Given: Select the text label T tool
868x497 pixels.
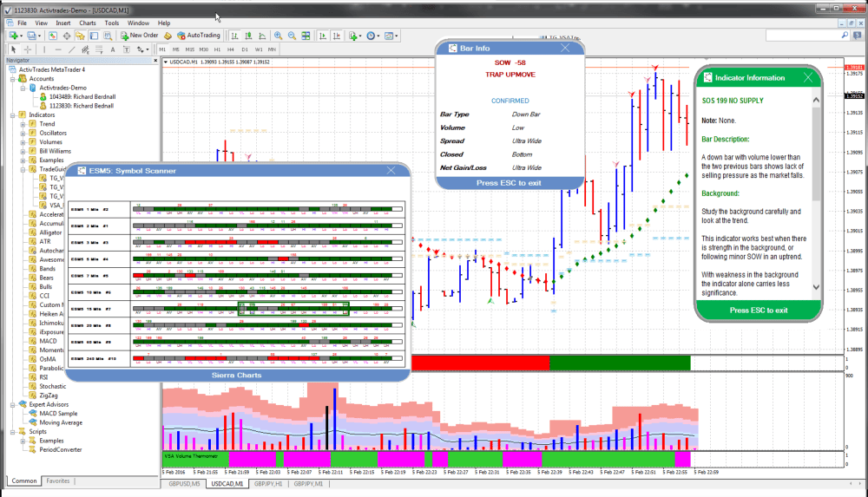Looking at the screenshot, I should point(126,49).
